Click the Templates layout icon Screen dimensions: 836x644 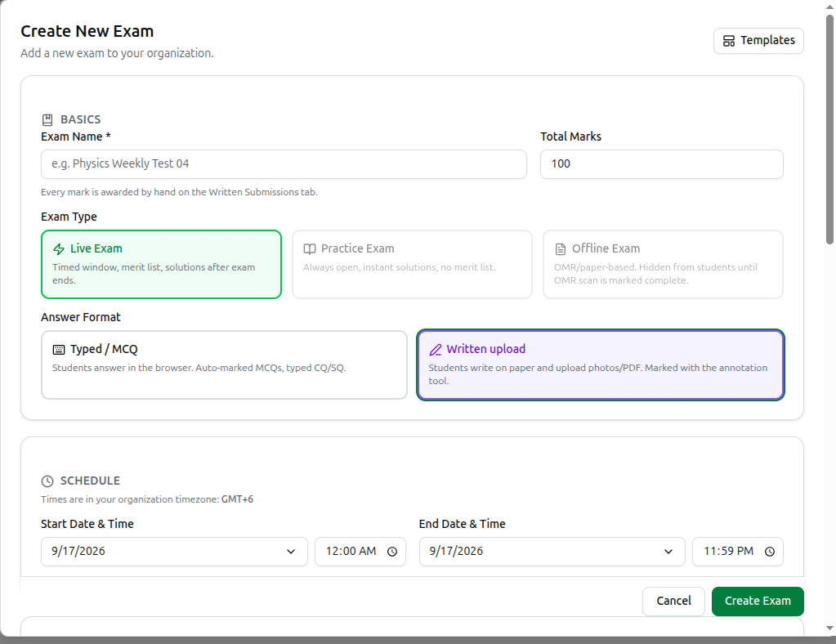[x=728, y=41]
